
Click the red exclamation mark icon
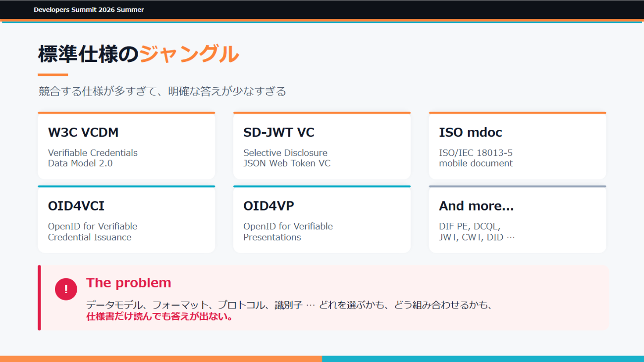66,289
